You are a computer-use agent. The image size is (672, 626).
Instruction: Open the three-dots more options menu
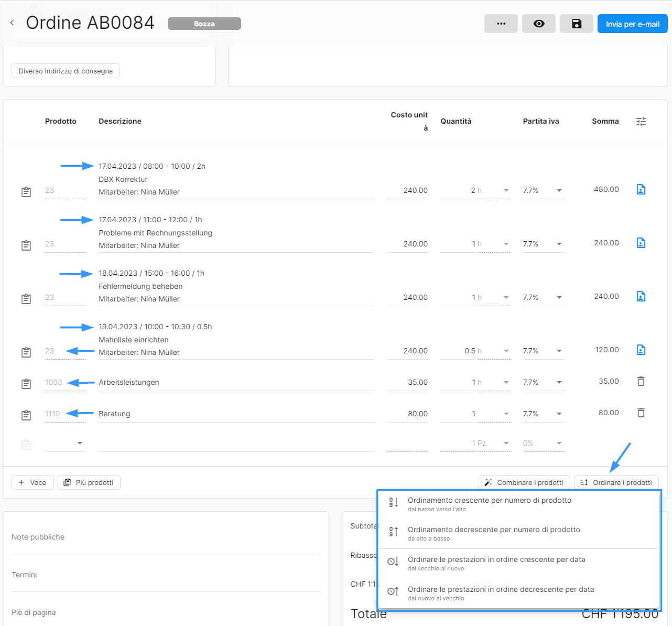click(x=501, y=24)
